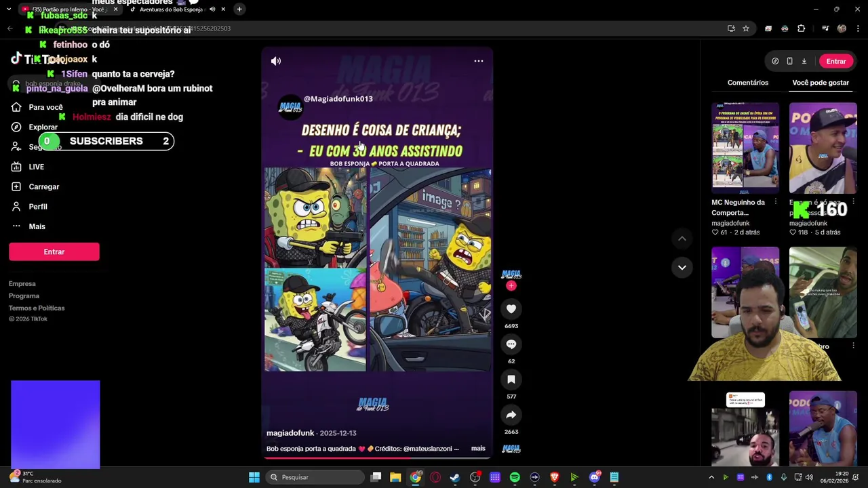
Task: Click the @Magiadofunk013 handle in the video
Action: 338,99
